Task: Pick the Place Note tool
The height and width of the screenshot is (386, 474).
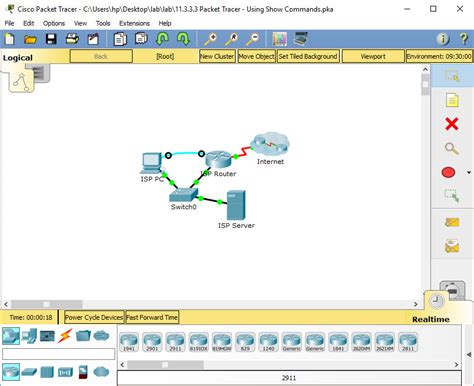Action: (x=452, y=100)
